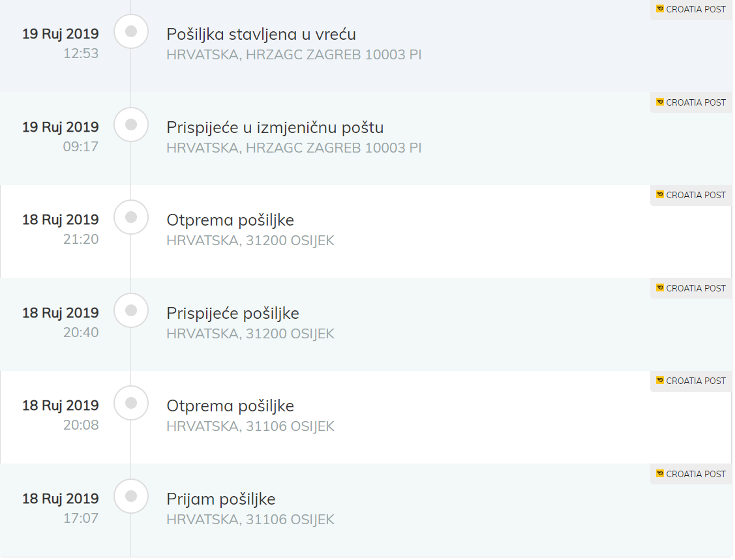735x560 pixels.
Task: Click the Croatia Post badge for 18 Ruj 17:07
Action: pyautogui.click(x=691, y=474)
